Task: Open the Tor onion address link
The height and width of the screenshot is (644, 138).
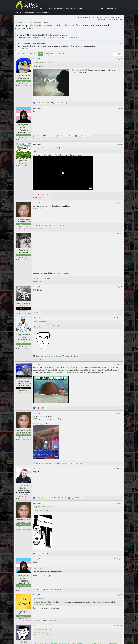Action: (x=57, y=37)
